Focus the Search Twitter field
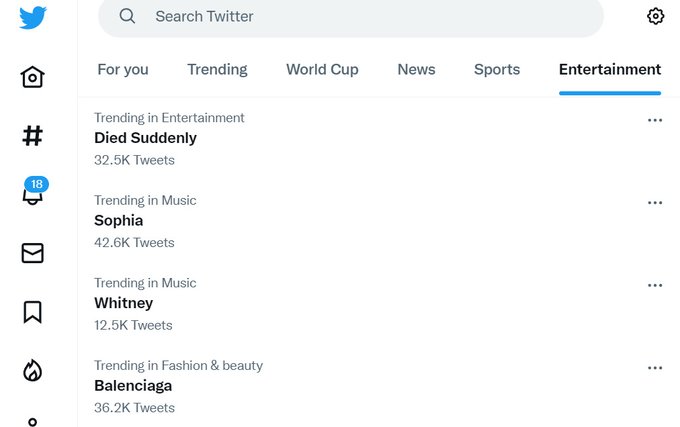Image resolution: width=680 pixels, height=427 pixels. tap(351, 16)
